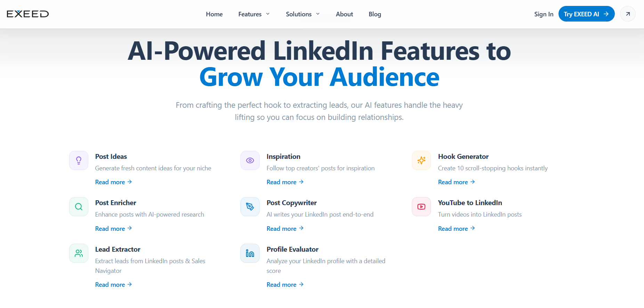Open the Blog page

pyautogui.click(x=375, y=14)
